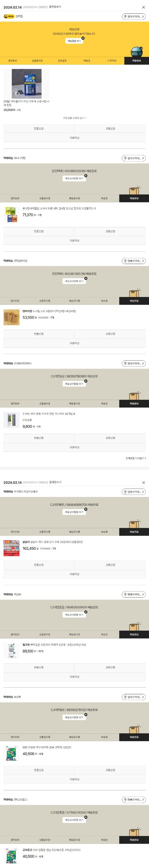Dismiss the order 20240214-138803 with the X icon

(x=143, y=482)
